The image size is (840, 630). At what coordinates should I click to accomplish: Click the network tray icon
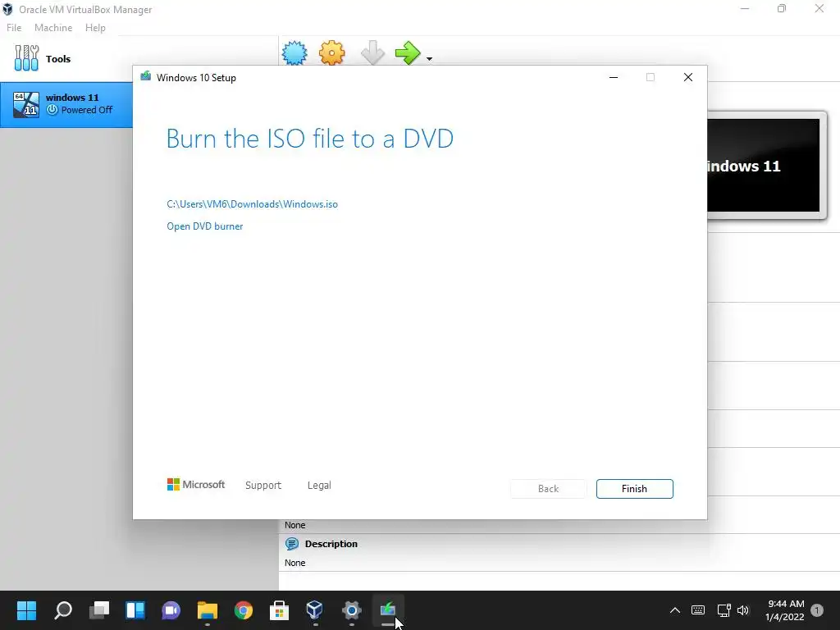pos(724,610)
